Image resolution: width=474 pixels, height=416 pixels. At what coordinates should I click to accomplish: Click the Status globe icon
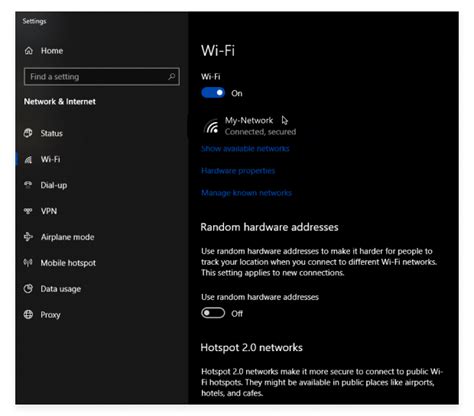click(28, 133)
